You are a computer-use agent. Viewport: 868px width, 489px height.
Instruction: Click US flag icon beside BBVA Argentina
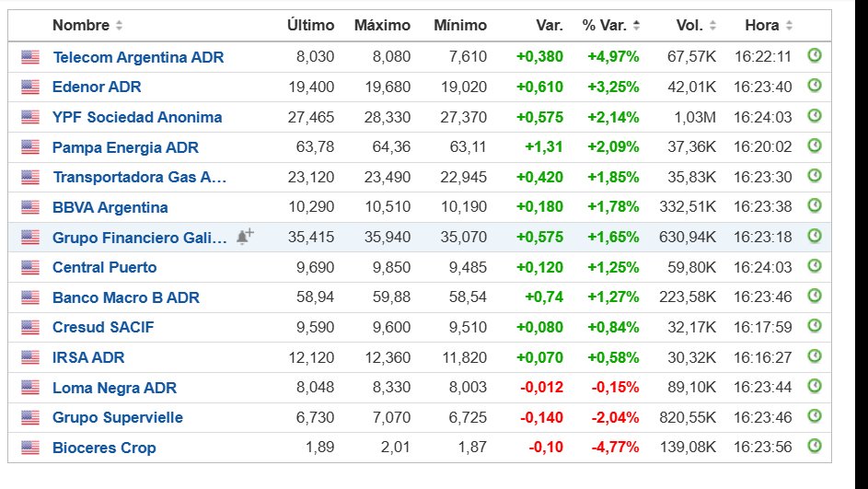tap(30, 207)
